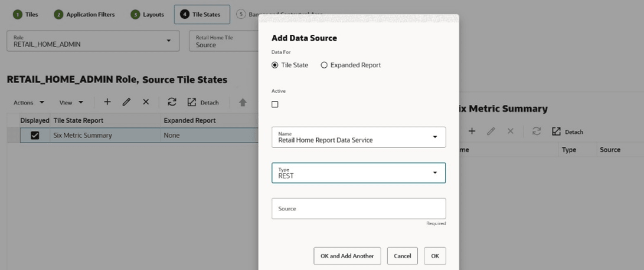This screenshot has height=270, width=644.
Task: Click the Displayed column header
Action: coord(35,121)
